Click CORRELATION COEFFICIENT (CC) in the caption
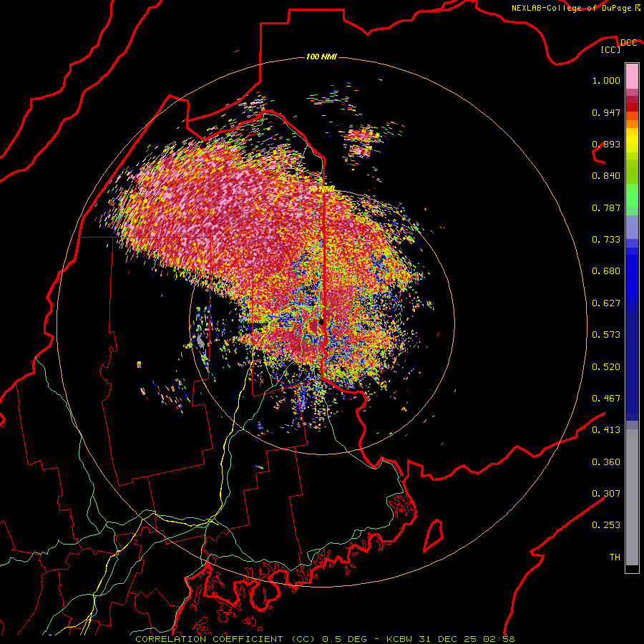This screenshot has height=644, width=644. 225,639
